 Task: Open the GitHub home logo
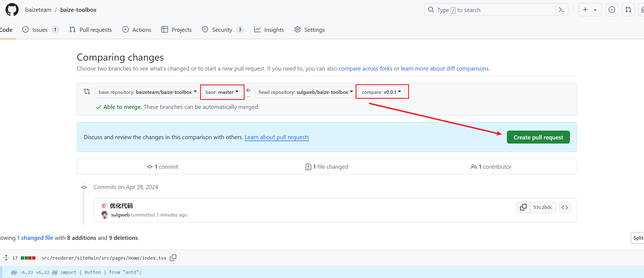click(x=12, y=10)
